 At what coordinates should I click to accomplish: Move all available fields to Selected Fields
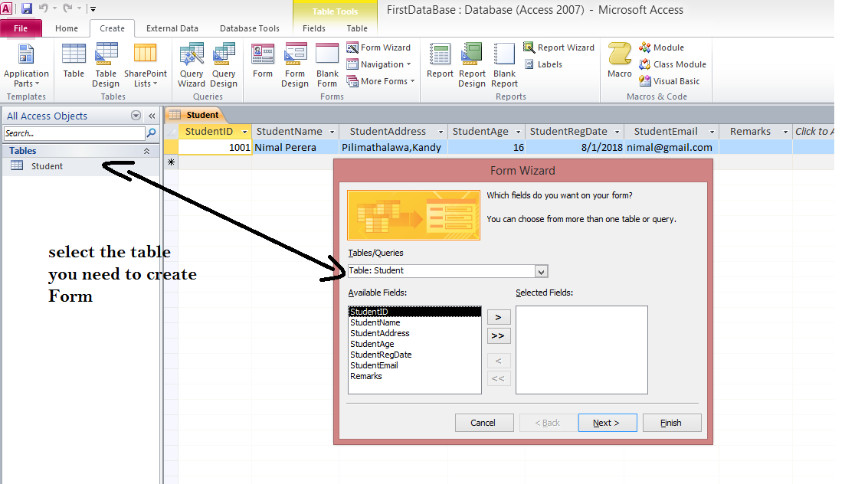[498, 335]
